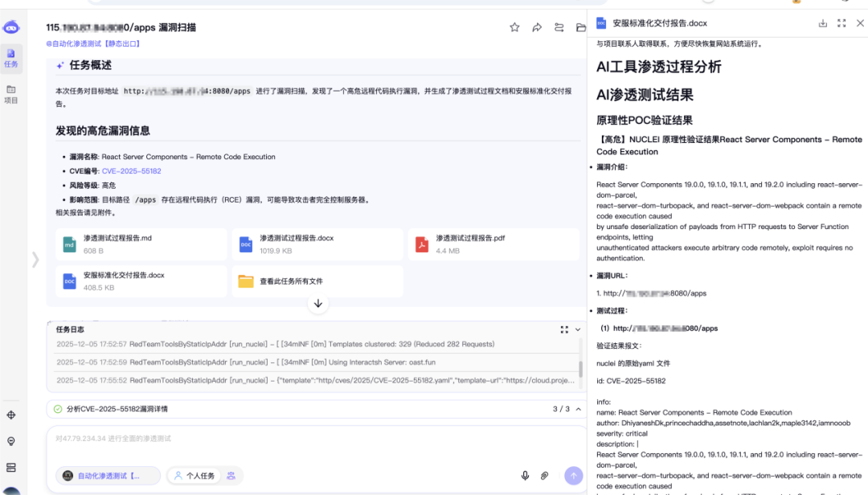
Task: Open the 任务 tab in sidebar
Action: coord(11,58)
